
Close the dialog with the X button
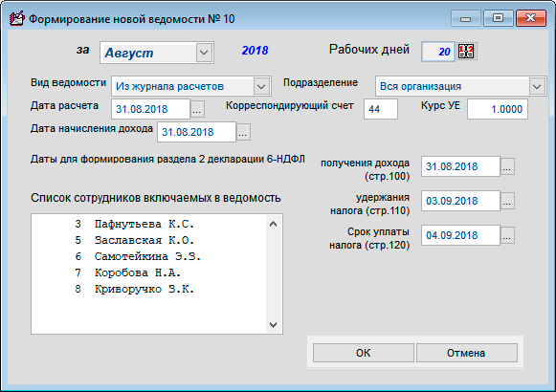[530, 18]
